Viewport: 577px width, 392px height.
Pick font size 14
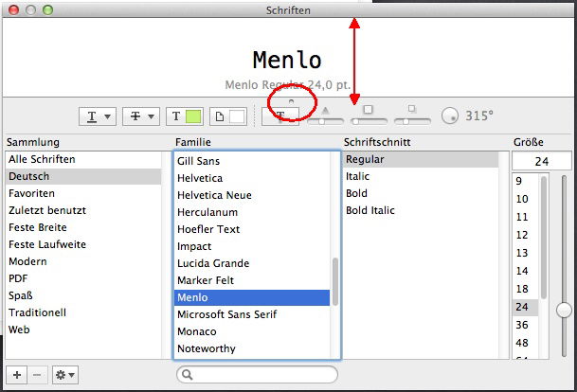[526, 271]
